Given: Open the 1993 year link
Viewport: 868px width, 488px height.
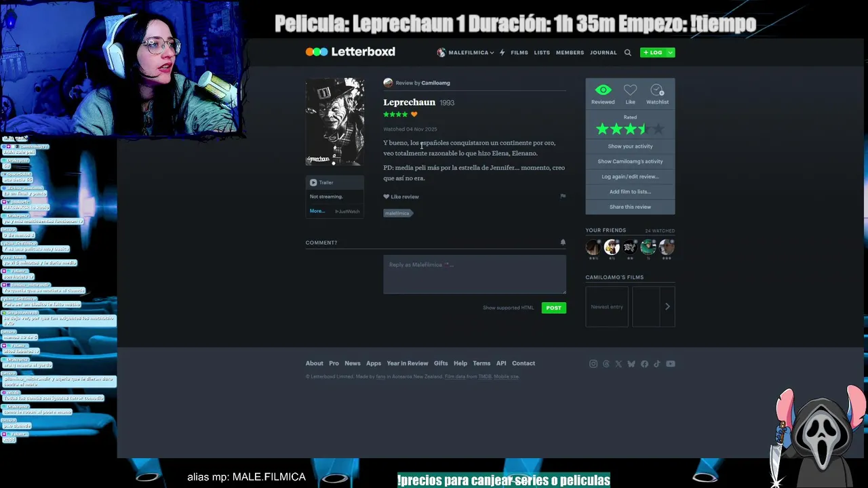Looking at the screenshot, I should pyautogui.click(x=447, y=103).
